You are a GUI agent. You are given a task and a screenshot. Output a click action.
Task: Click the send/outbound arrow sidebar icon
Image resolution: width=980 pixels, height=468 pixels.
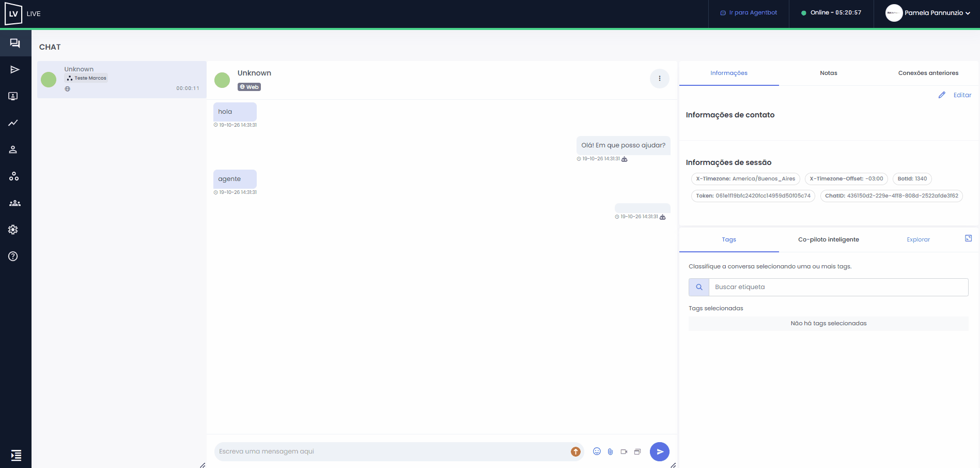pyautogui.click(x=15, y=70)
